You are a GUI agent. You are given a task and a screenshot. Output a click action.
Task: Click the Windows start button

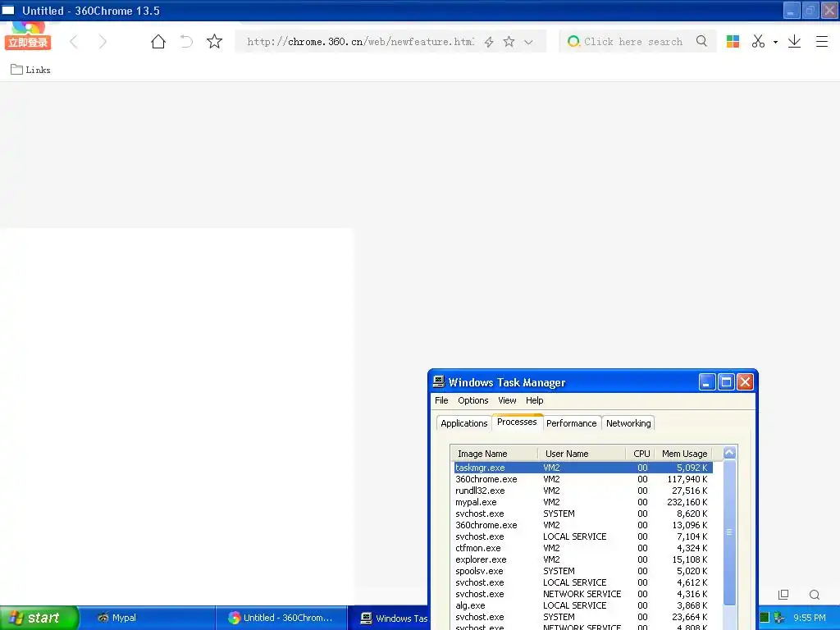click(39, 618)
